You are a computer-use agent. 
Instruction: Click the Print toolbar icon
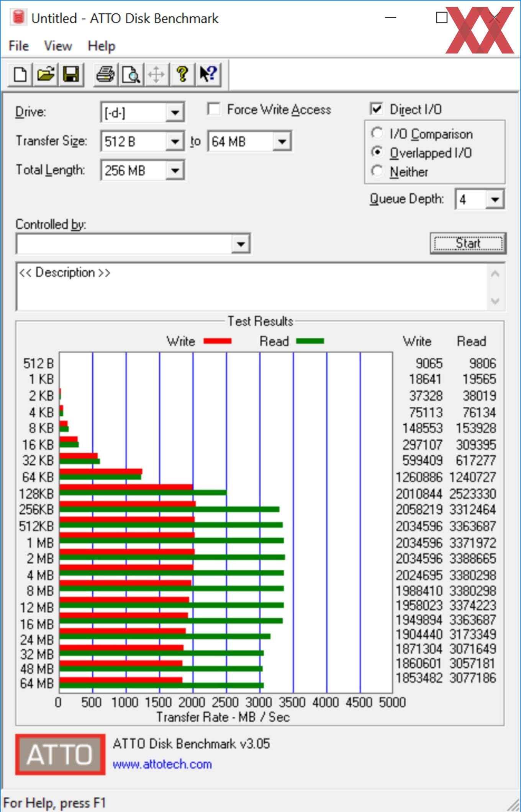pyautogui.click(x=105, y=74)
